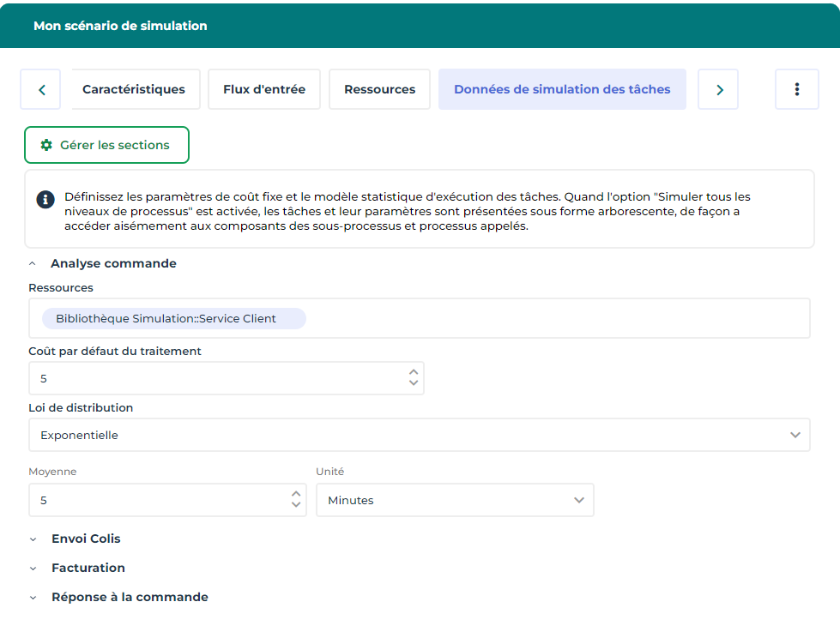
Task: Increase the Moyenne value
Action: click(x=296, y=495)
